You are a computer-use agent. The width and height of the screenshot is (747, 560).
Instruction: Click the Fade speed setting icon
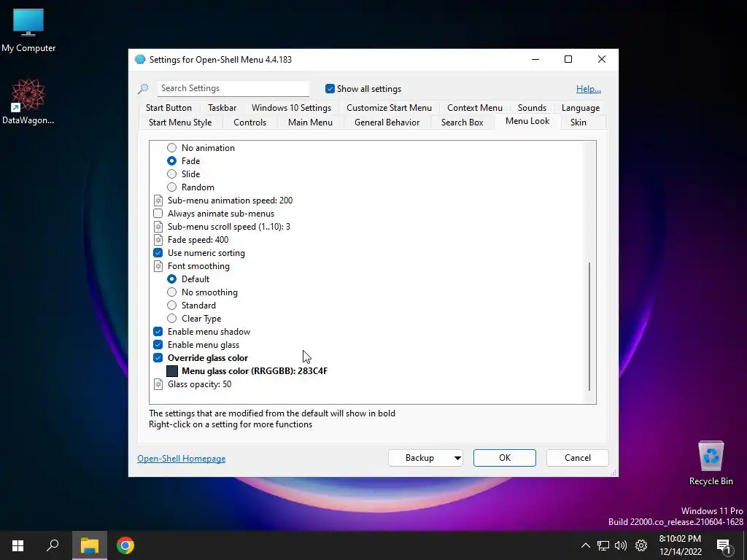pos(158,240)
